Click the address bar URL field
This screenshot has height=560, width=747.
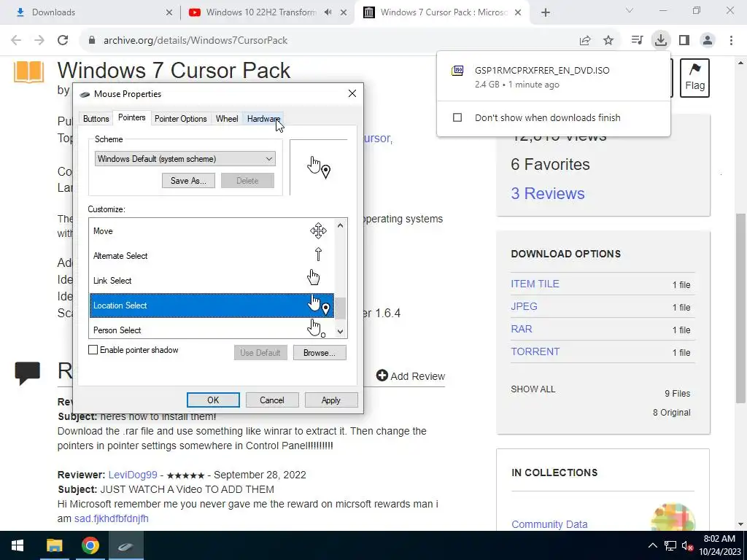(329, 41)
